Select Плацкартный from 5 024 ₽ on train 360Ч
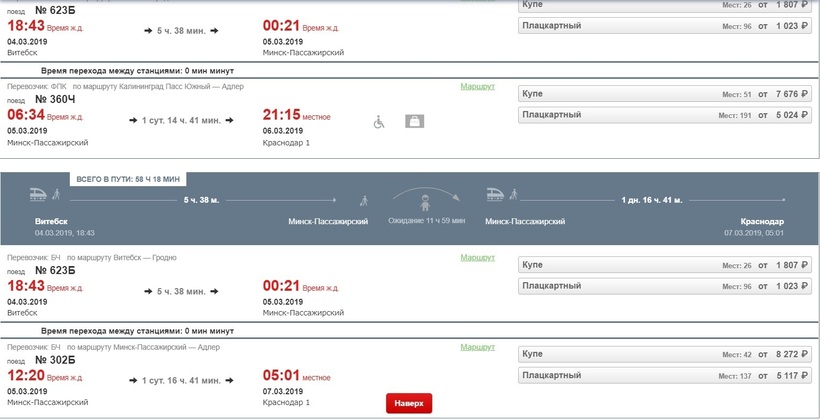The width and height of the screenshot is (820, 420). coord(665,115)
